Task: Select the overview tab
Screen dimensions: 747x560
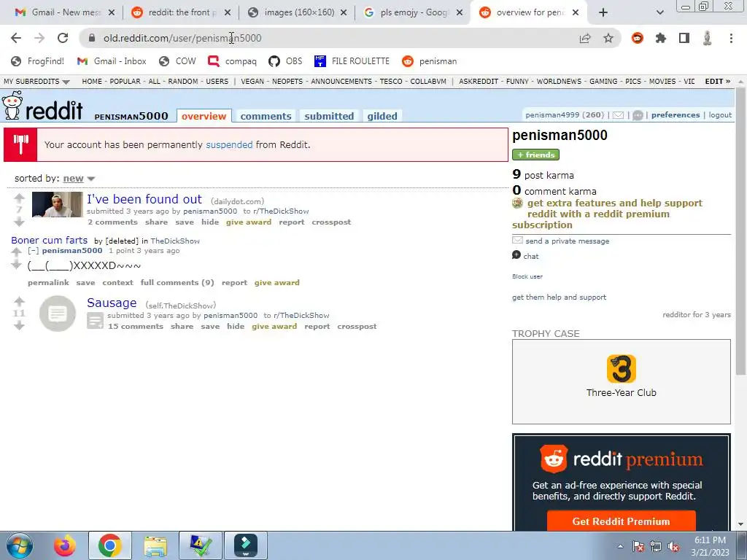Action: pos(204,116)
